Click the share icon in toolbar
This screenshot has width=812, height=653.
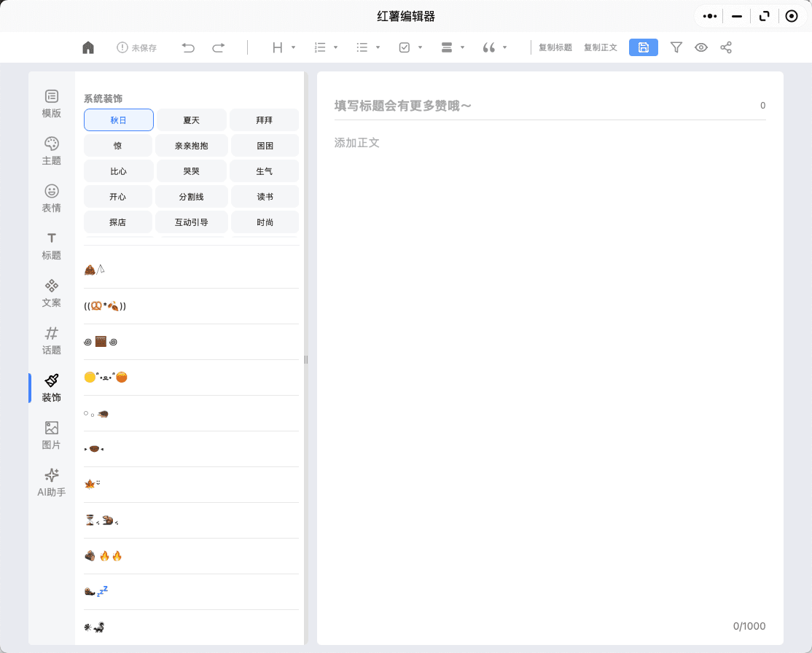click(726, 47)
